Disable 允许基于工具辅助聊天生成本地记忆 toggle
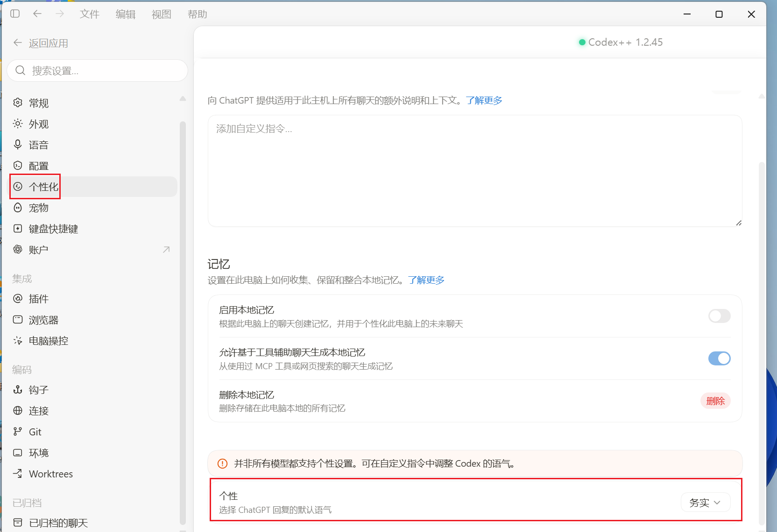The width and height of the screenshot is (777, 532). pyautogui.click(x=719, y=358)
